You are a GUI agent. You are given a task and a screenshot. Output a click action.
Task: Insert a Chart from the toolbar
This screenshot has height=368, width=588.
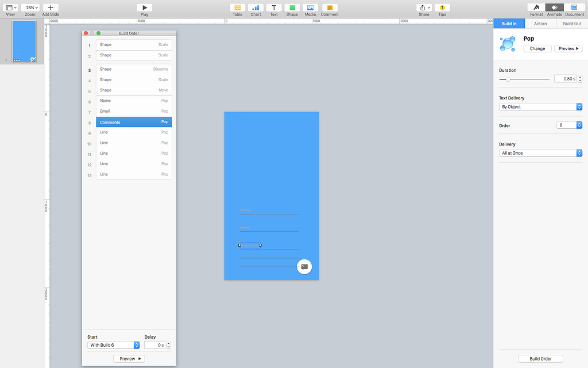click(256, 7)
